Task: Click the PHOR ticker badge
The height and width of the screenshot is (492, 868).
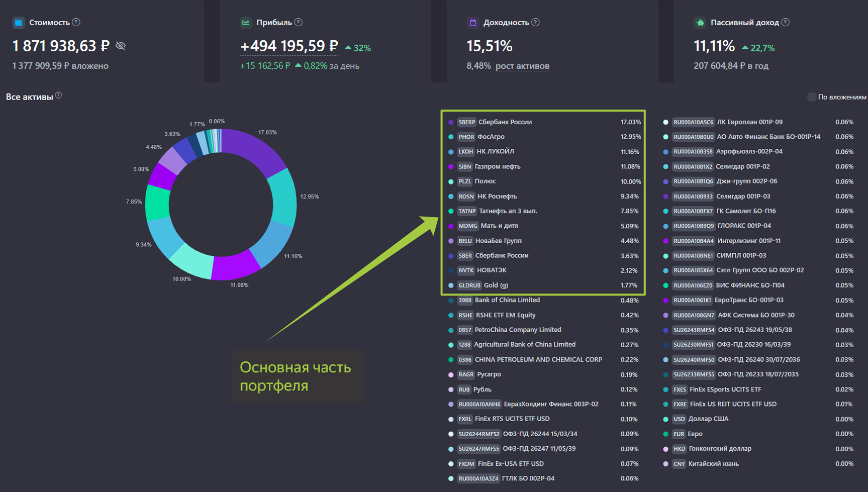Action: pos(466,137)
